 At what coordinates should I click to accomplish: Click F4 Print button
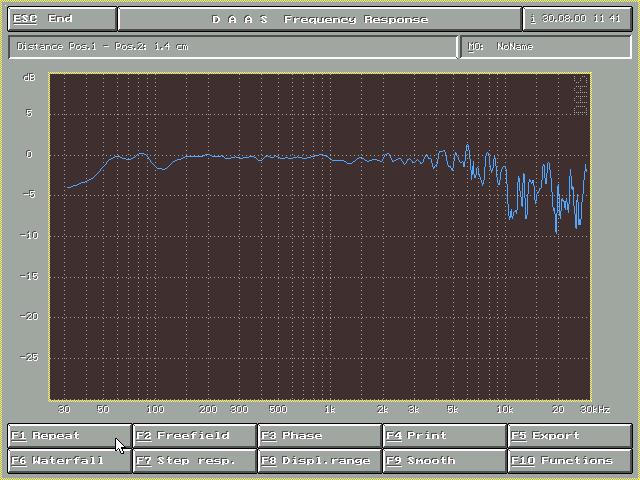[x=443, y=436]
